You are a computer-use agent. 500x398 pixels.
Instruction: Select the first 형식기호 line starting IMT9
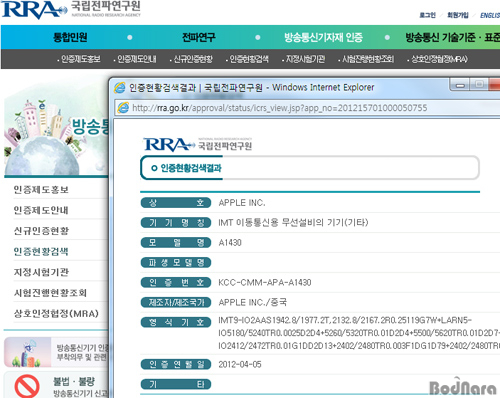[x=345, y=320]
